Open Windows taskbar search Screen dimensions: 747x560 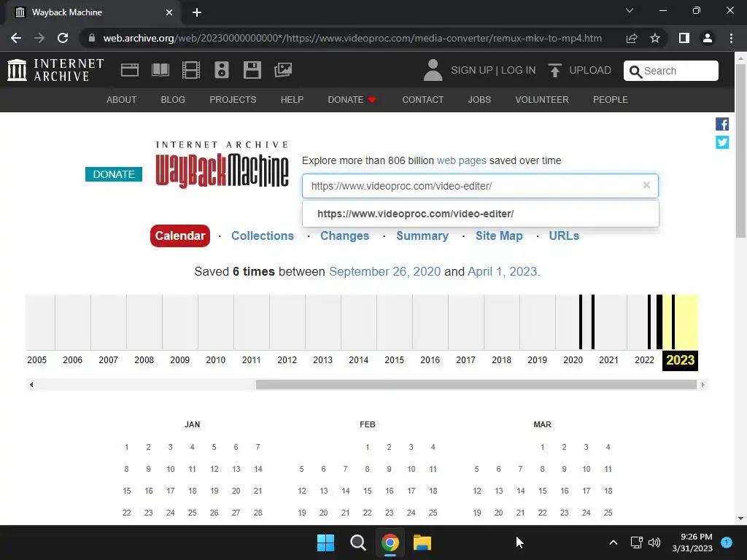(x=357, y=542)
